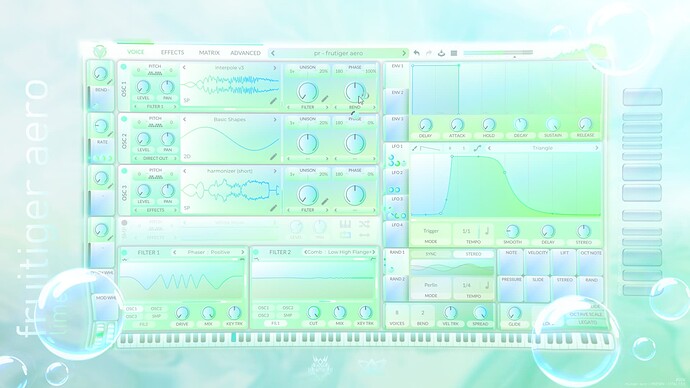Toggle FILTER 2 power button
Screen dimensions: 690x388
tap(256, 253)
